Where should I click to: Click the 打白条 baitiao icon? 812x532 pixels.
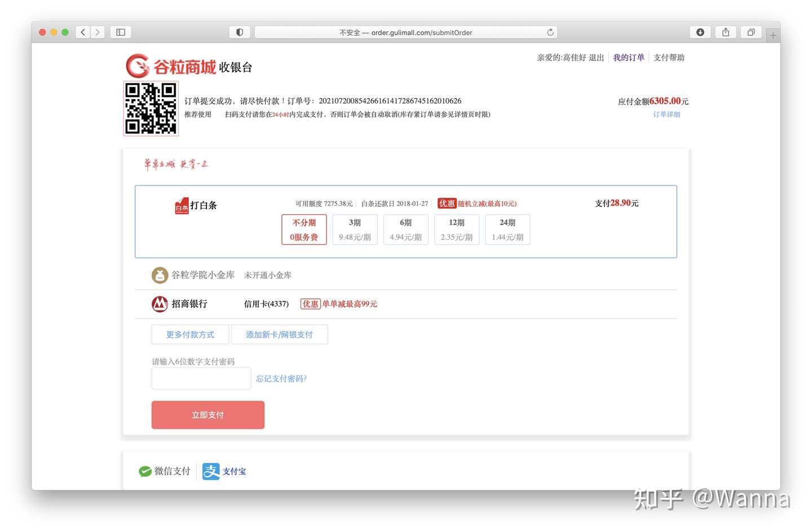point(182,206)
